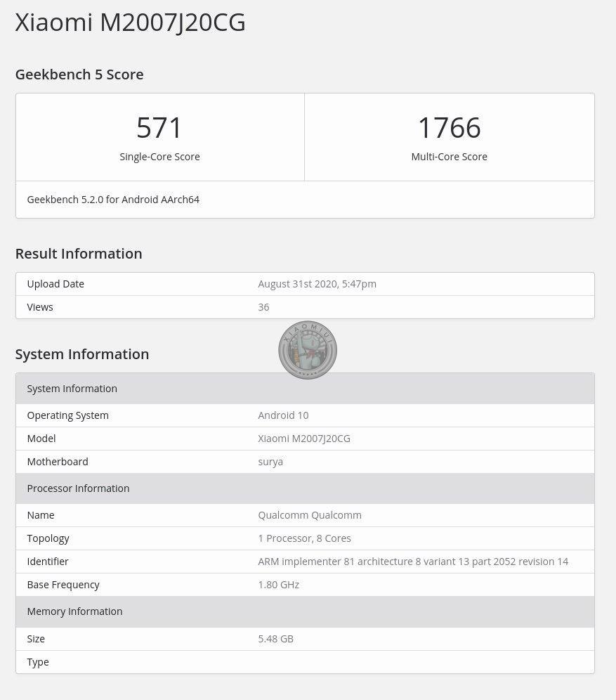Image resolution: width=616 pixels, height=700 pixels.
Task: Click the 'Model' row label
Action: click(x=41, y=439)
